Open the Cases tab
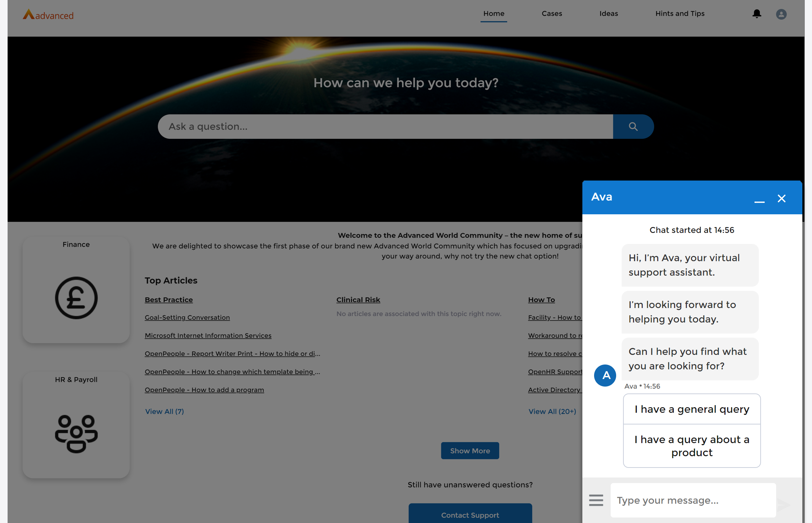The image size is (812, 523). (x=552, y=14)
